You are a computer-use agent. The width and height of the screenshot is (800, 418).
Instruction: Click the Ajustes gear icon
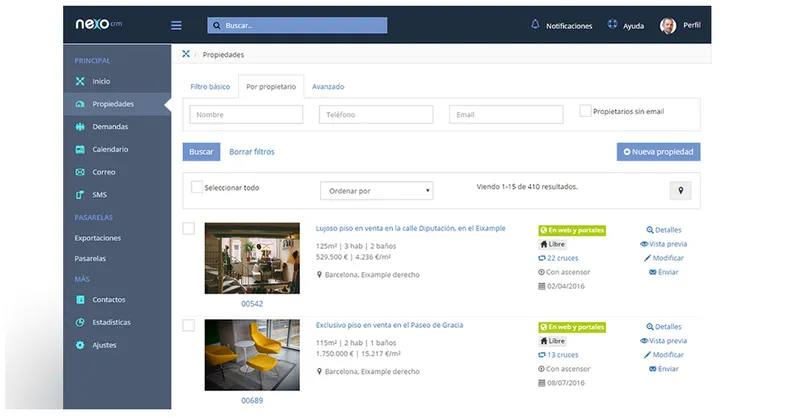80,345
